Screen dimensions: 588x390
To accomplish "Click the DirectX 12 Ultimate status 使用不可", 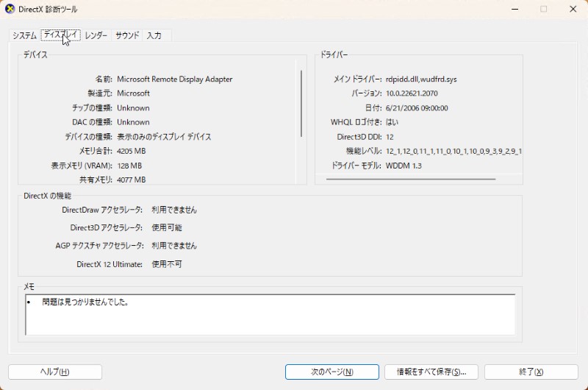I will pos(167,264).
